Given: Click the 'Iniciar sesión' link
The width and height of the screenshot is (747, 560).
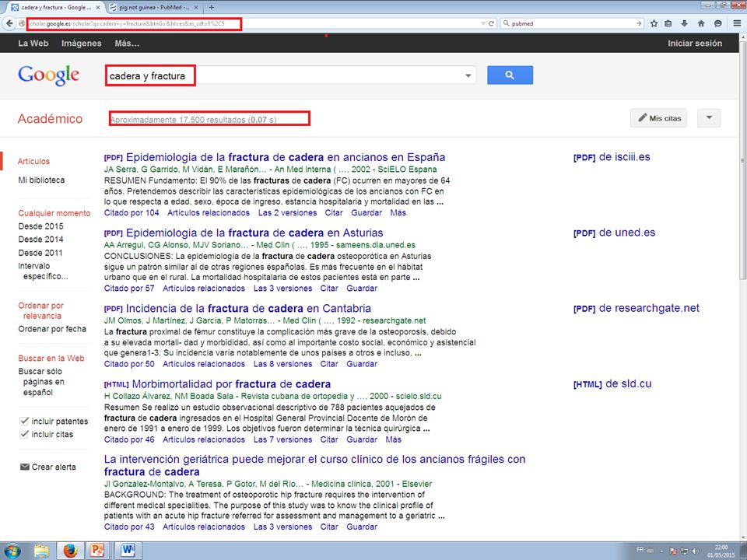Looking at the screenshot, I should click(x=695, y=44).
